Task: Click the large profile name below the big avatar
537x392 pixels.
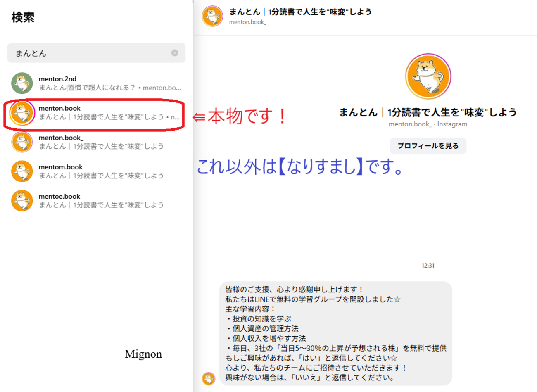Action: pyautogui.click(x=428, y=112)
